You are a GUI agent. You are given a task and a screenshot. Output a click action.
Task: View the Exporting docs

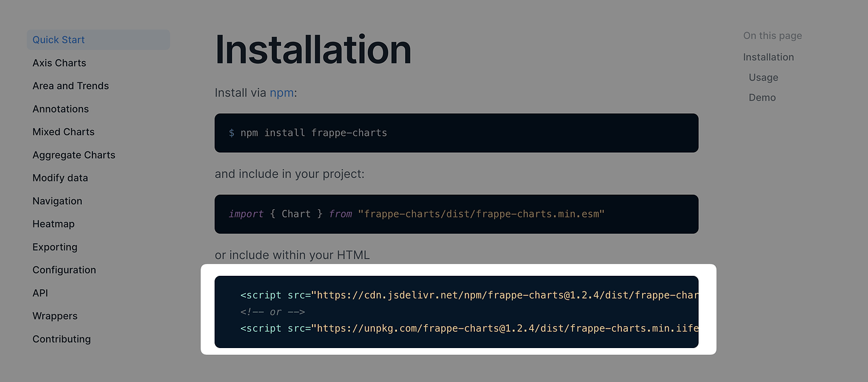55,247
